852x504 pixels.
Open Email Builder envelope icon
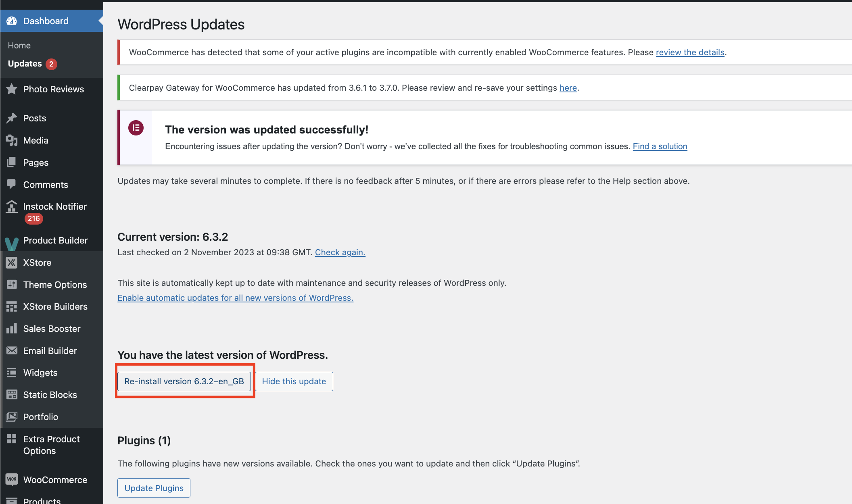pyautogui.click(x=11, y=350)
